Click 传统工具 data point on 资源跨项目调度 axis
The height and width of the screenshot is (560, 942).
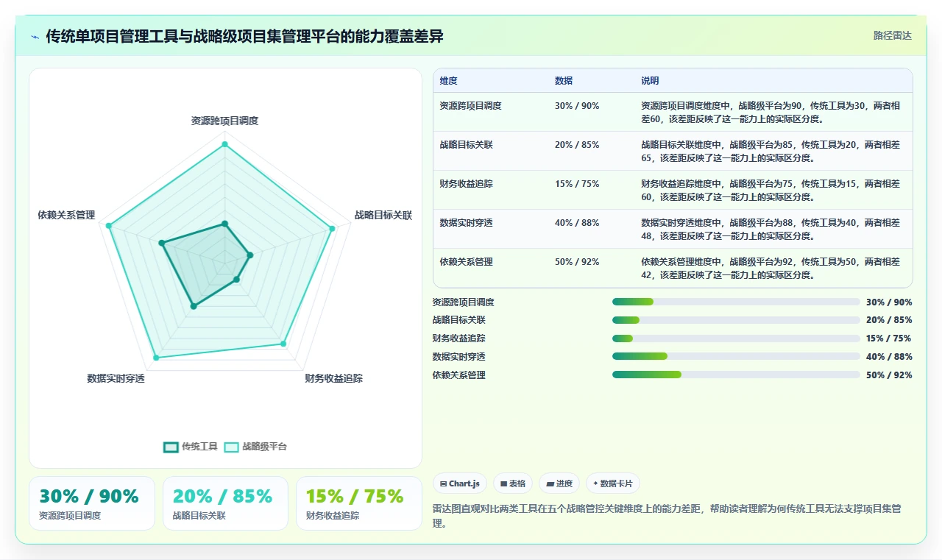(224, 223)
